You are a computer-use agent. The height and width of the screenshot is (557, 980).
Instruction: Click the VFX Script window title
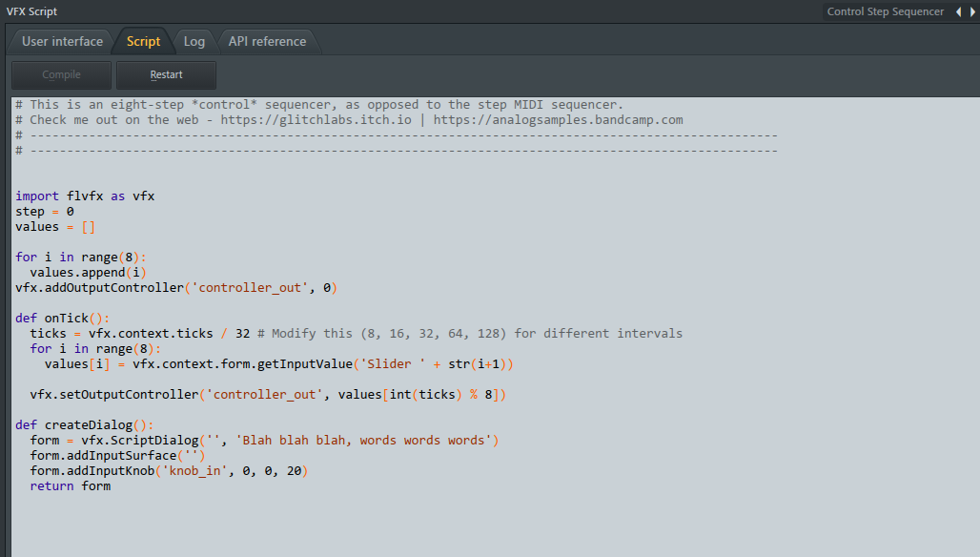(x=31, y=11)
